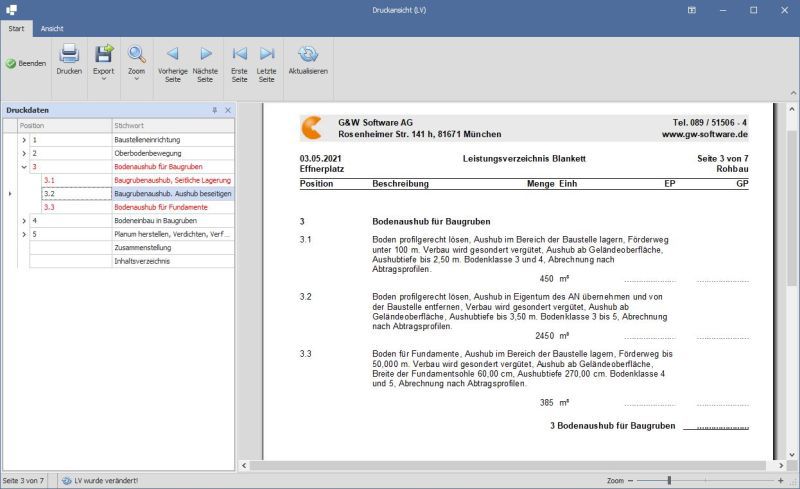Switch to the Start tab

click(16, 29)
